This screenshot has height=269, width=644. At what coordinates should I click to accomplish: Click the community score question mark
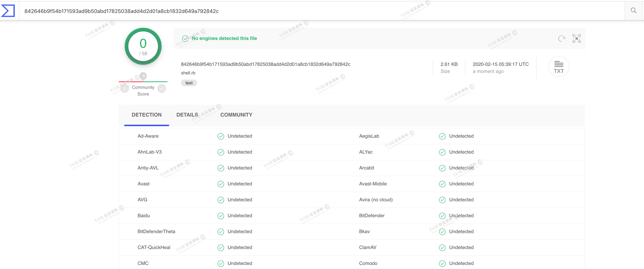pos(143,76)
